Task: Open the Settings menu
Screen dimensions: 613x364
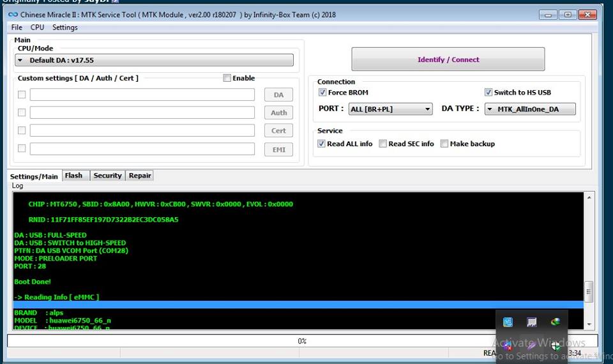Action: click(65, 27)
